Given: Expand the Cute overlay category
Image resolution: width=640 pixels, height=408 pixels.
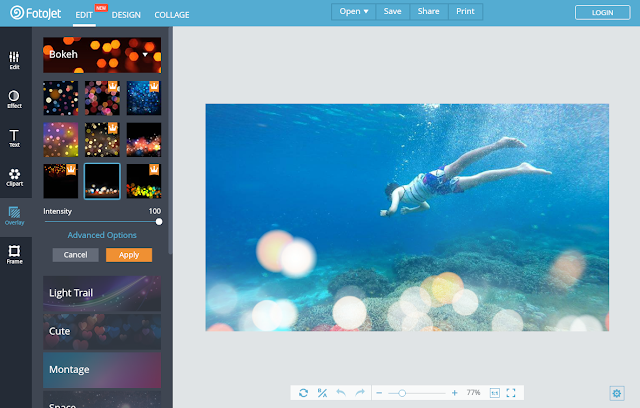Looking at the screenshot, I should point(102,332).
